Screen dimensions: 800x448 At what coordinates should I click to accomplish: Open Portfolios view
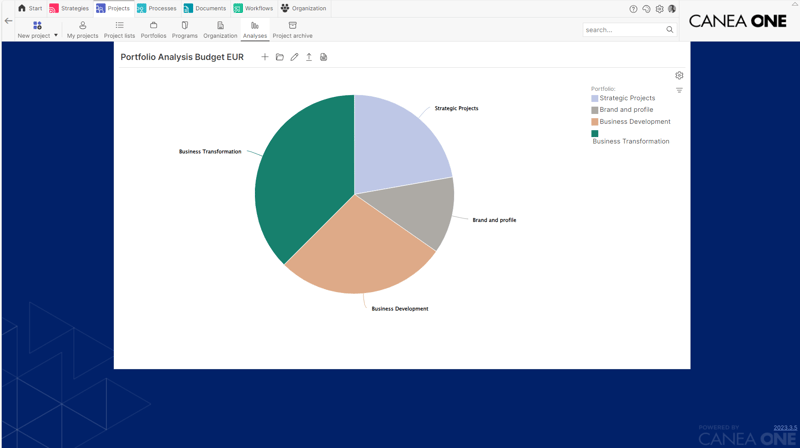click(x=154, y=30)
